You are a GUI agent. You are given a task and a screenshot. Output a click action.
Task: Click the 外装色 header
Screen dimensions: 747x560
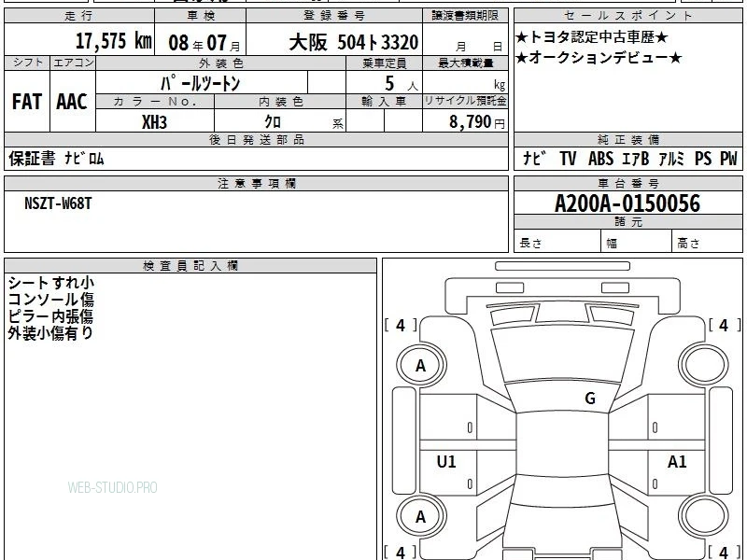(x=220, y=63)
